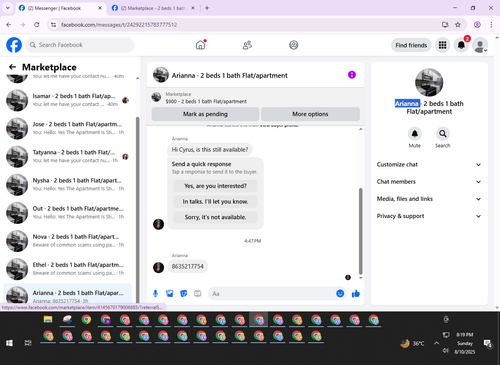The height and width of the screenshot is (365, 500).
Task: Attach a photo file icon
Action: click(170, 293)
